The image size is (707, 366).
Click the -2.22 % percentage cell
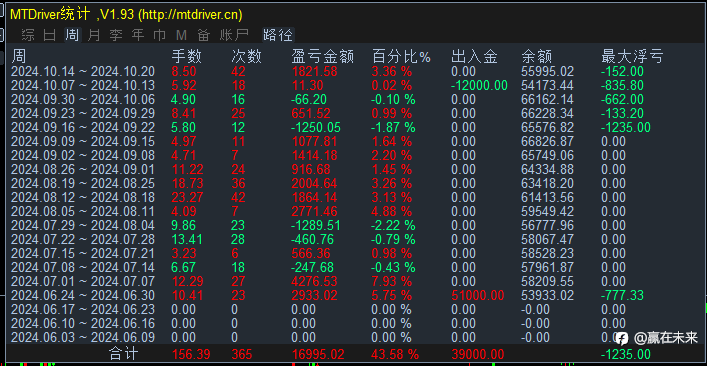[x=393, y=225]
